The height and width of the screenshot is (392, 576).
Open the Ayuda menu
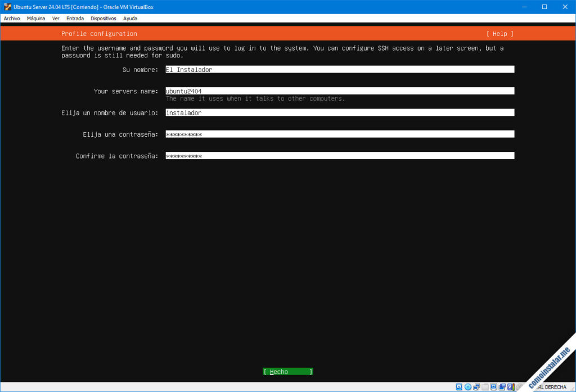coord(130,19)
